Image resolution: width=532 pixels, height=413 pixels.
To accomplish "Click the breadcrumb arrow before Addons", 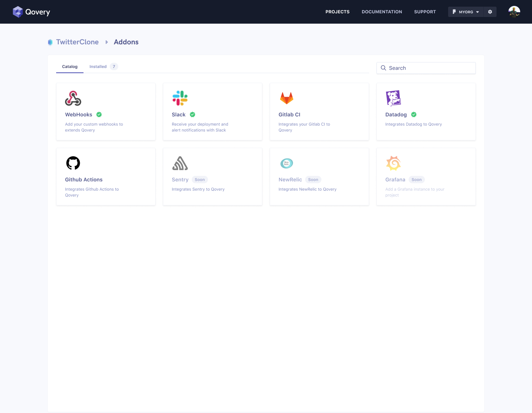I will pyautogui.click(x=106, y=42).
